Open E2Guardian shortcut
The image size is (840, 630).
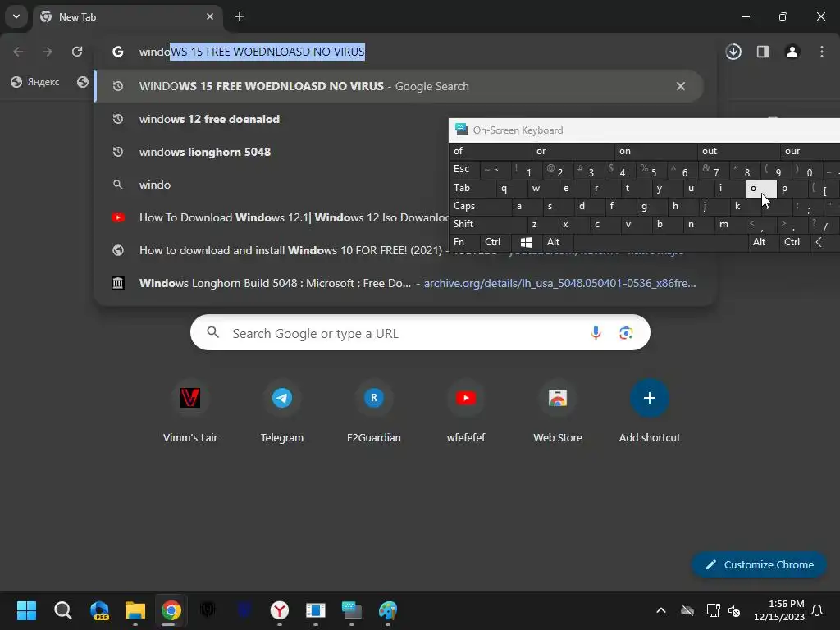point(374,412)
